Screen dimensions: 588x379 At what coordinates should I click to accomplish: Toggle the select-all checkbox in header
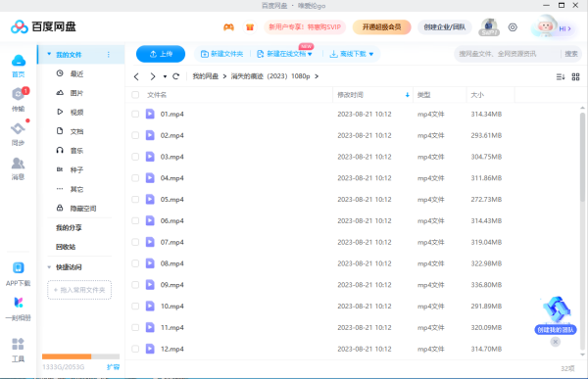coord(135,95)
